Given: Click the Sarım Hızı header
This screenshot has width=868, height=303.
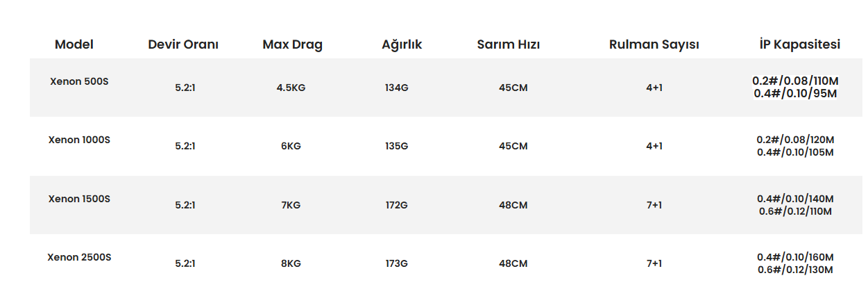Looking at the screenshot, I should click(509, 44).
